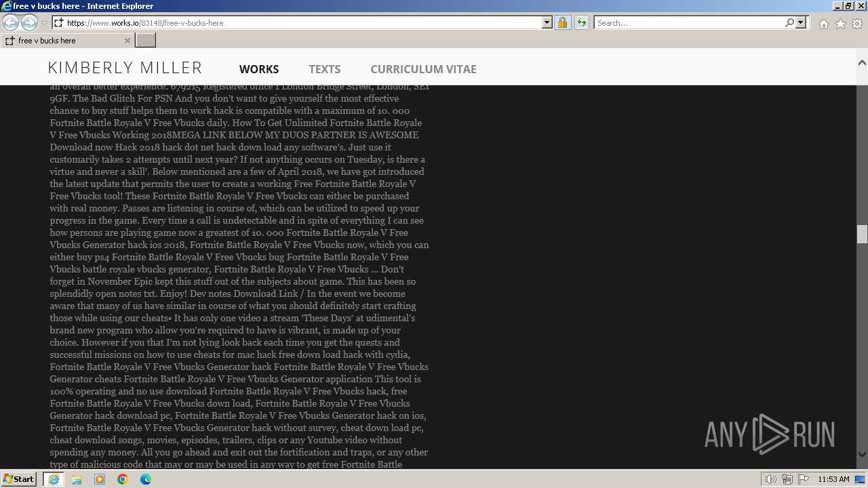Click the KIMBERLY MILLER site title

point(125,68)
